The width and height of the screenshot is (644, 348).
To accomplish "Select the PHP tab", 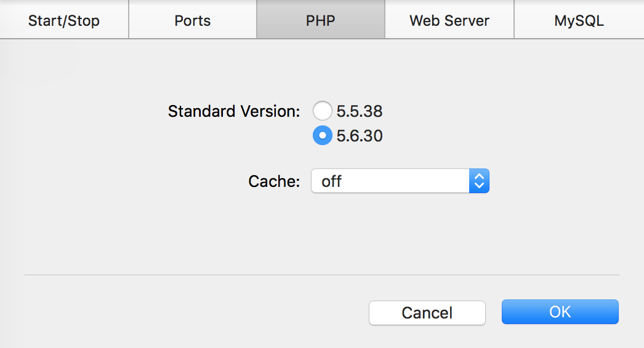I will tap(321, 20).
